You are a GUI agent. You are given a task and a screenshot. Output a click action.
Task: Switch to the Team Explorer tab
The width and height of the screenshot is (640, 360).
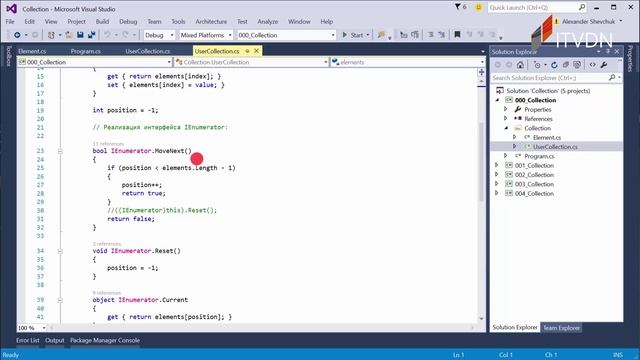coord(561,328)
